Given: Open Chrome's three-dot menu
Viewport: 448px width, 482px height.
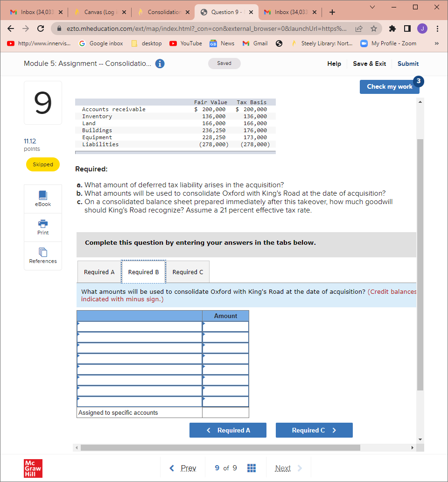Looking at the screenshot, I should coord(437,28).
